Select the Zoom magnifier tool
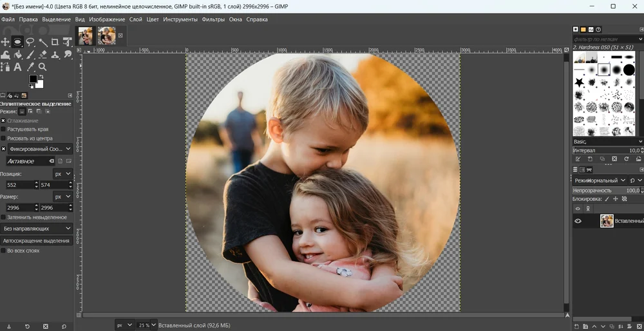 click(43, 67)
